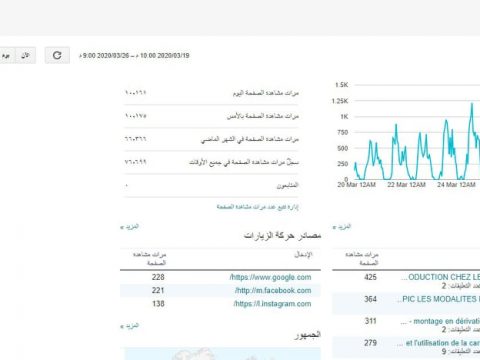
Task: Click the audience map thumbnail
Action: tap(222, 354)
